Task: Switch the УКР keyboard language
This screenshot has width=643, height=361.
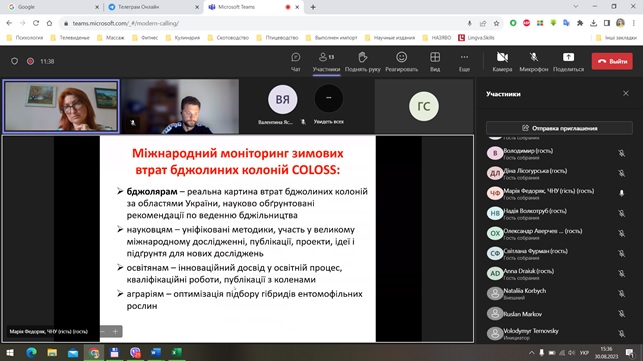Action: (x=584, y=353)
